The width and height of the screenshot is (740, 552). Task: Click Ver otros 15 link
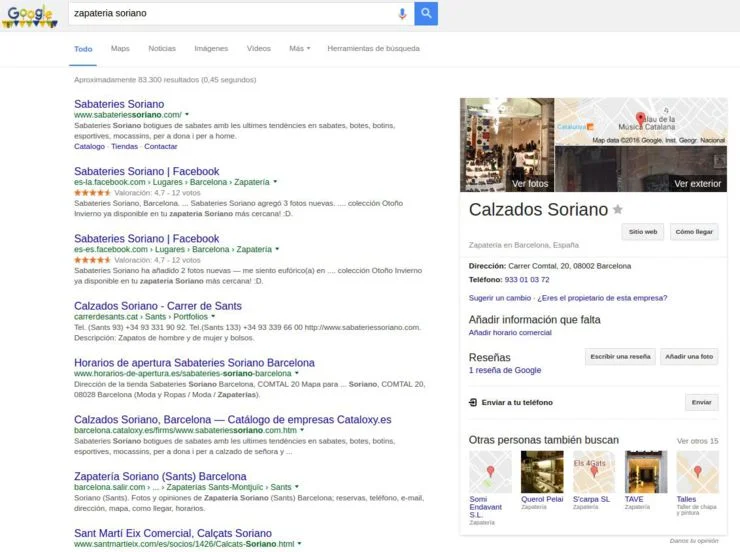click(x=698, y=441)
